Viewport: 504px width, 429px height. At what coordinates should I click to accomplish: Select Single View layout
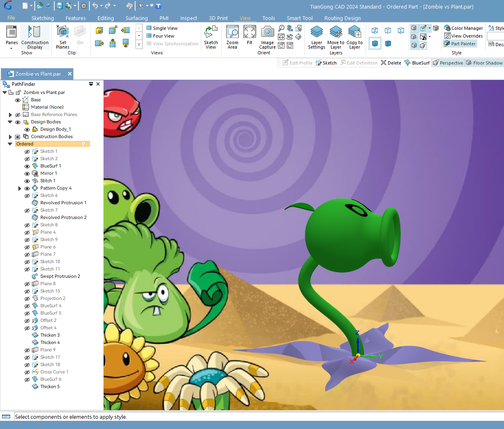[x=162, y=28]
